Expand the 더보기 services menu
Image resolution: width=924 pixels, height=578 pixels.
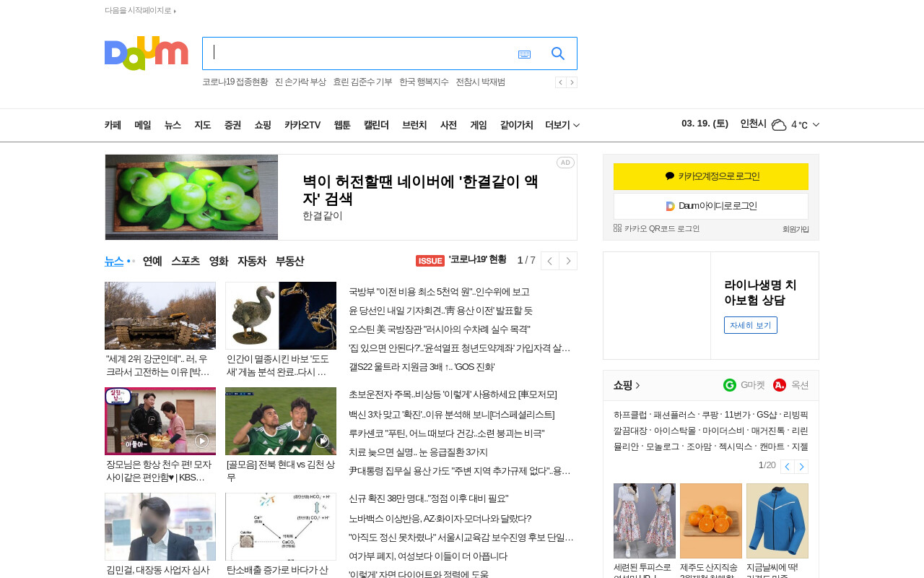coord(562,125)
